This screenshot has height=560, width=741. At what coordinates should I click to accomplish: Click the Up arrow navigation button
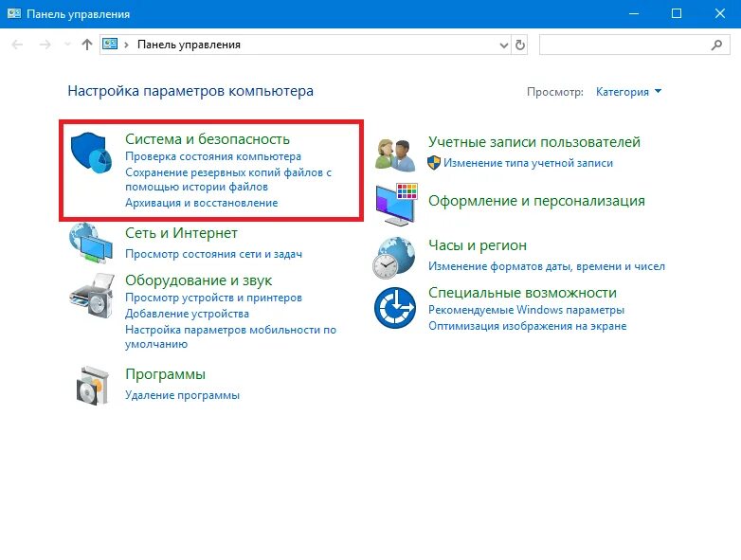click(x=87, y=45)
